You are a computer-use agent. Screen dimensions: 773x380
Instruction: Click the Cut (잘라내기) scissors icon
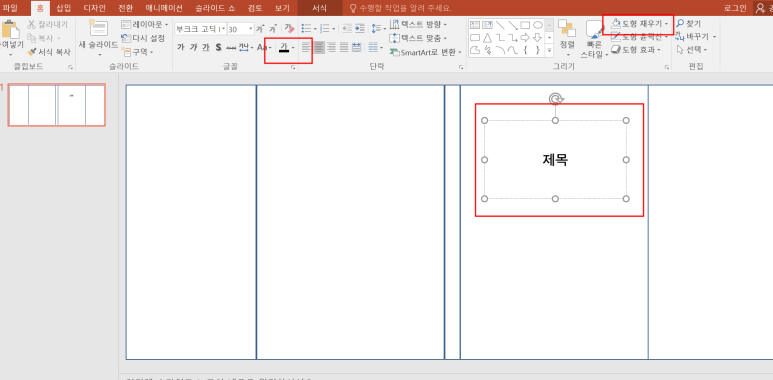32,24
